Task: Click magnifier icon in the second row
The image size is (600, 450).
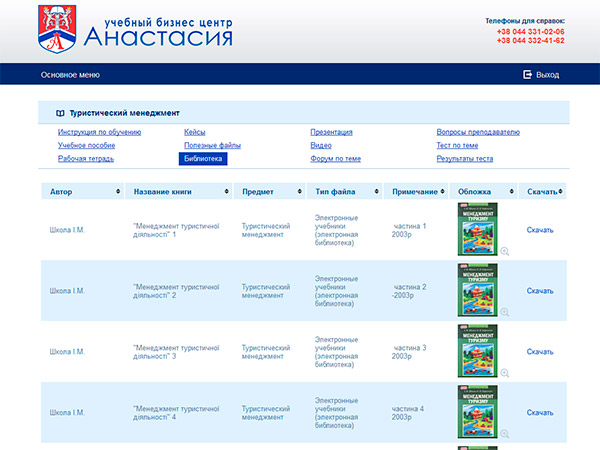Action: click(505, 312)
